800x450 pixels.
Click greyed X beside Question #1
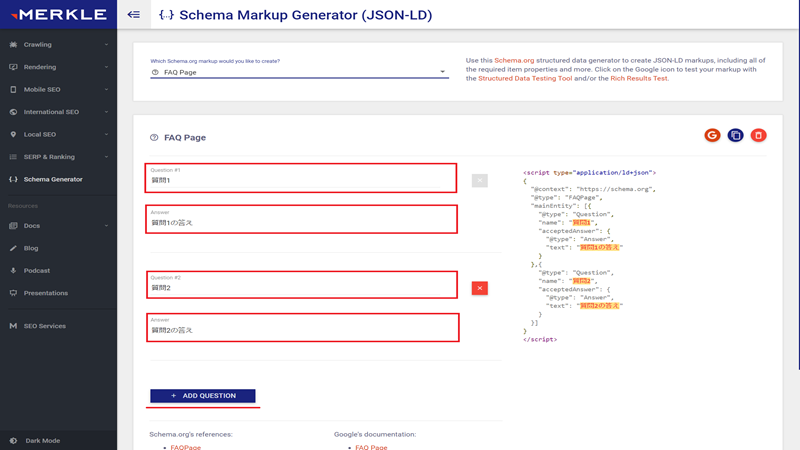coord(480,181)
